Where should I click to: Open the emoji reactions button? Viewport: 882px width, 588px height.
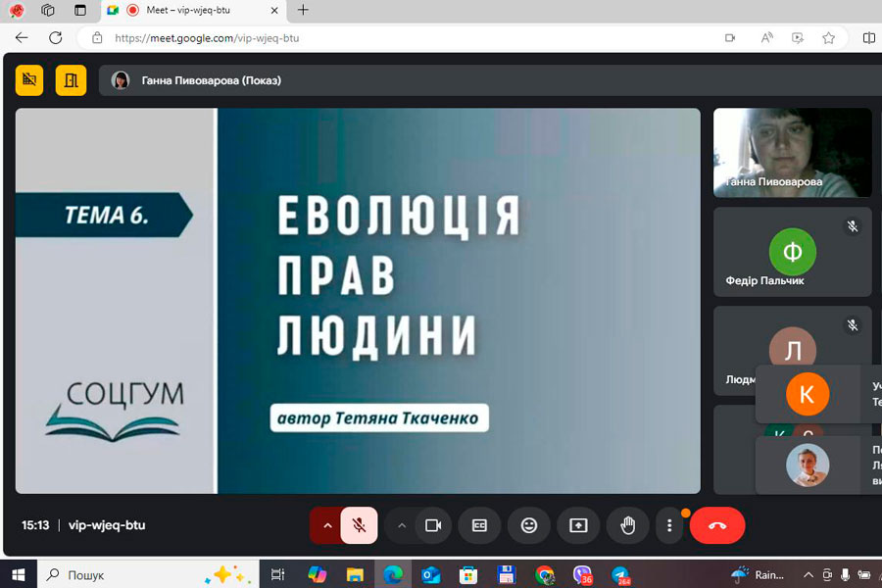click(529, 525)
